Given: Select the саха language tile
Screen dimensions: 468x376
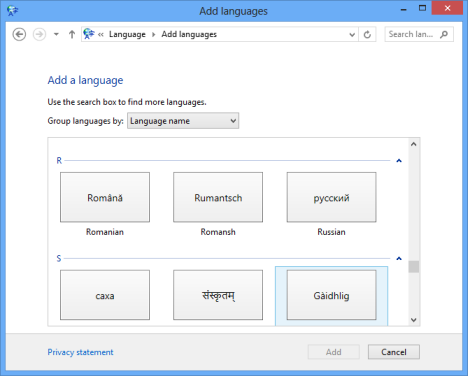Looking at the screenshot, I should pos(105,295).
